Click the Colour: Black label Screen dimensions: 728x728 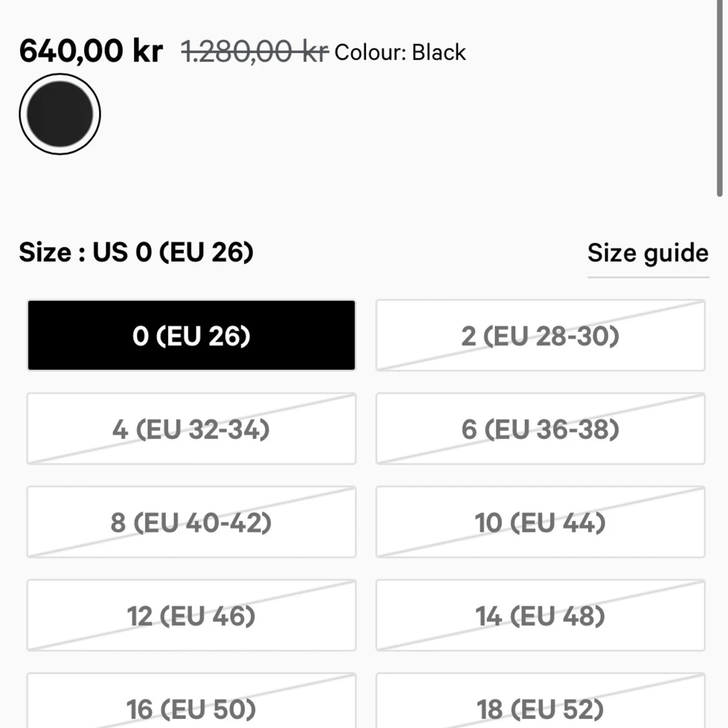pyautogui.click(x=400, y=52)
